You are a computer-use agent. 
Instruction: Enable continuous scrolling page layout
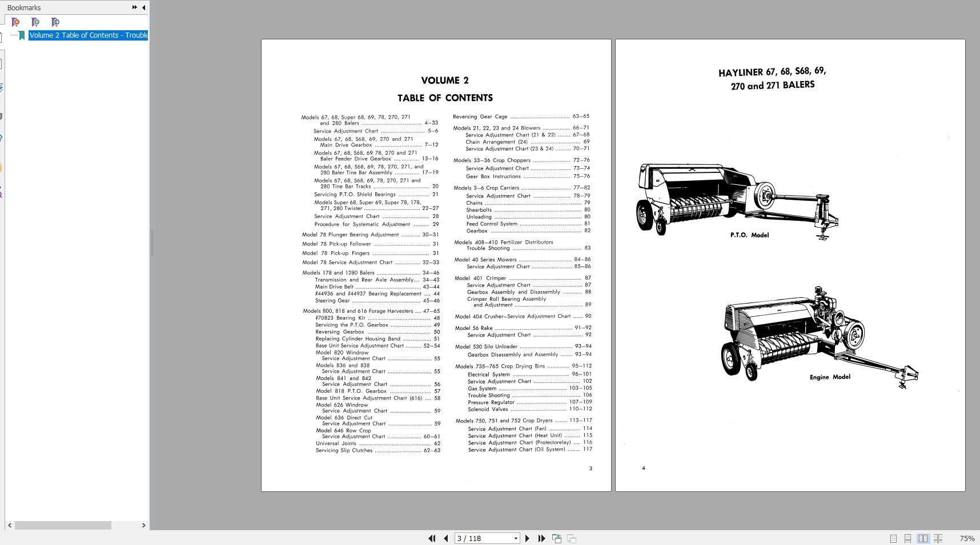click(907, 538)
